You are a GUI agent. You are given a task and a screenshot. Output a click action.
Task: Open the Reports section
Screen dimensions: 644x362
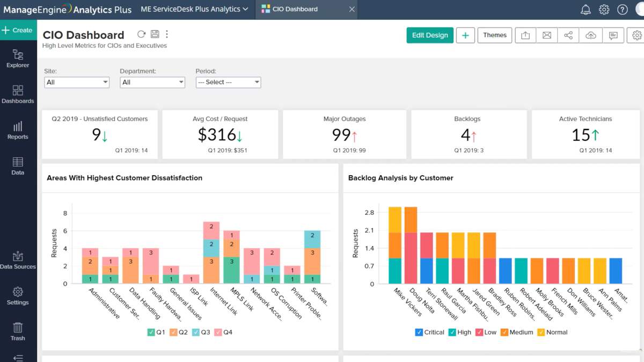(18, 131)
